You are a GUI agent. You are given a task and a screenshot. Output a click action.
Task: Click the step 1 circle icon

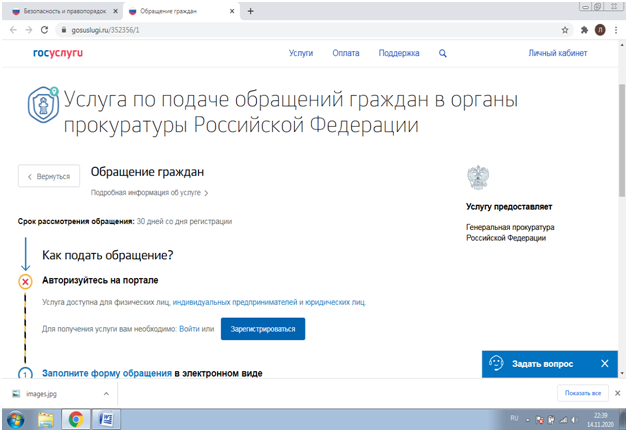(x=25, y=374)
